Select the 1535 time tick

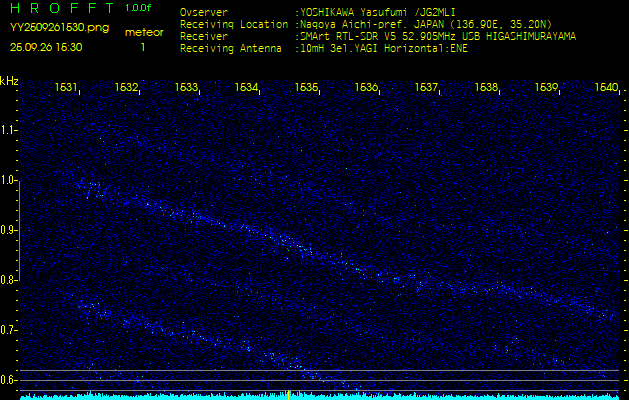point(306,88)
